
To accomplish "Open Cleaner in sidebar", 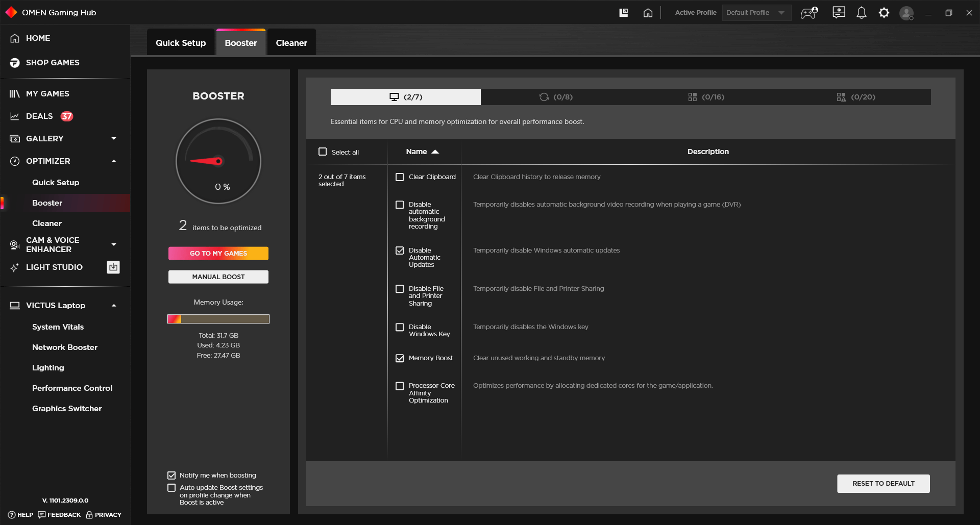I will 47,223.
